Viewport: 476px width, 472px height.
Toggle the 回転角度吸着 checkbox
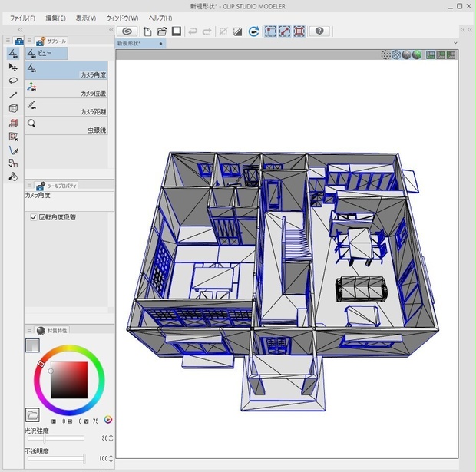click(34, 217)
